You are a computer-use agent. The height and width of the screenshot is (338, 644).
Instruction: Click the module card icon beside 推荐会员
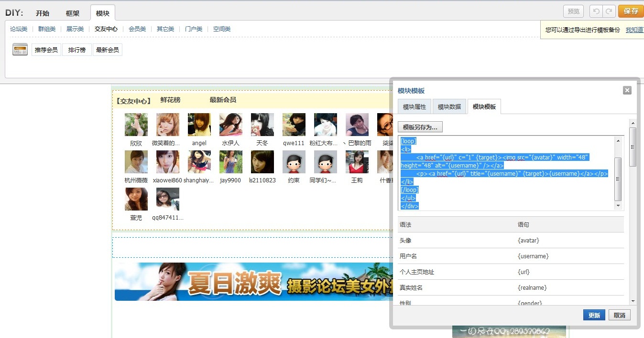[x=20, y=50]
